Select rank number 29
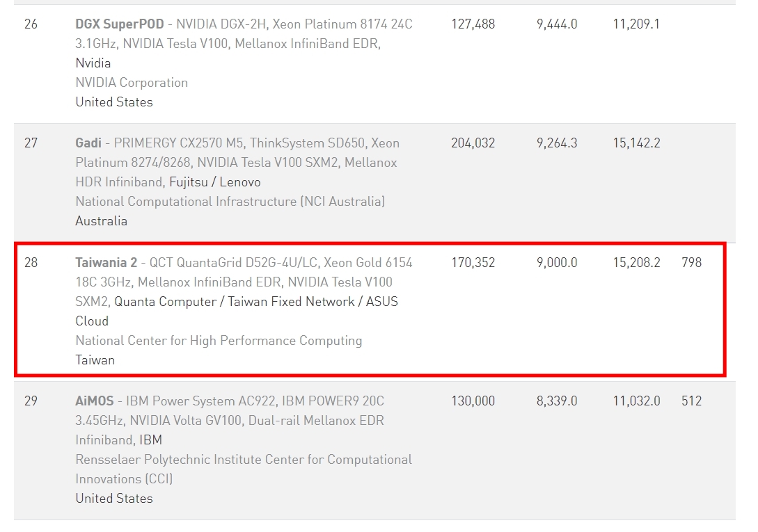758x532 pixels. point(31,401)
